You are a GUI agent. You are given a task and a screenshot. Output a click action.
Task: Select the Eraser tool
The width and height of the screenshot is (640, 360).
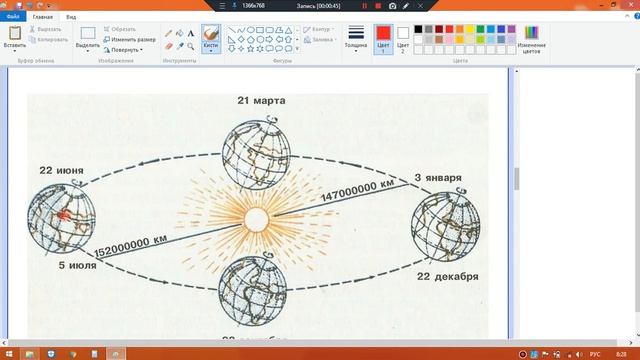tap(168, 46)
